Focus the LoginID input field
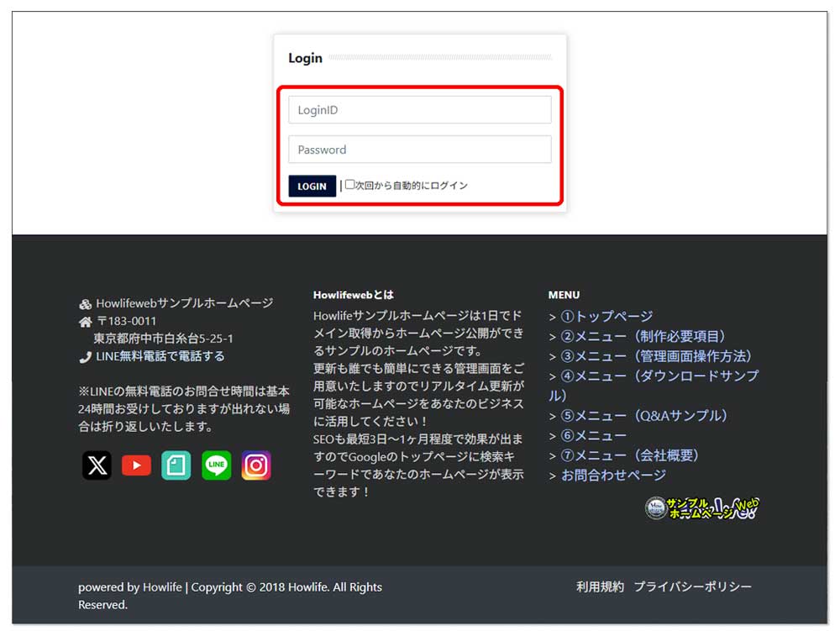This screenshot has height=631, width=840. click(419, 110)
